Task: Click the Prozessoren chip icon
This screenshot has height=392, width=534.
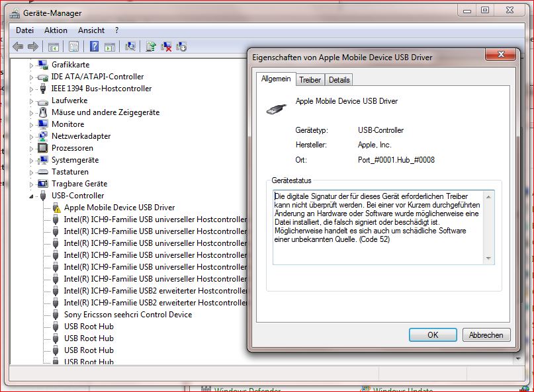Action: coord(43,148)
